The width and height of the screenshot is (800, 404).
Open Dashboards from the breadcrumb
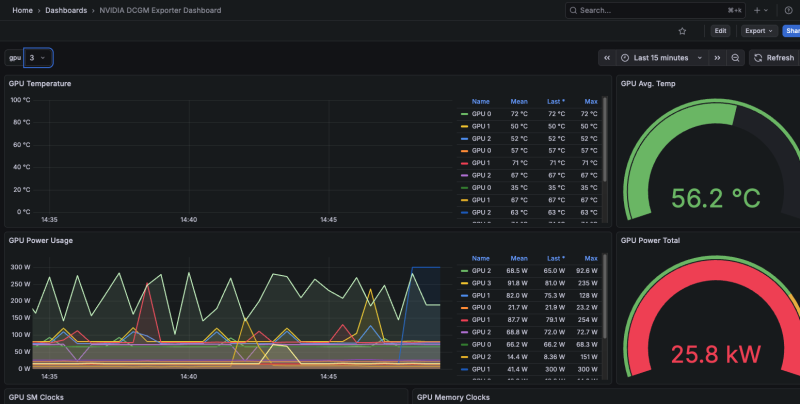tap(66, 10)
